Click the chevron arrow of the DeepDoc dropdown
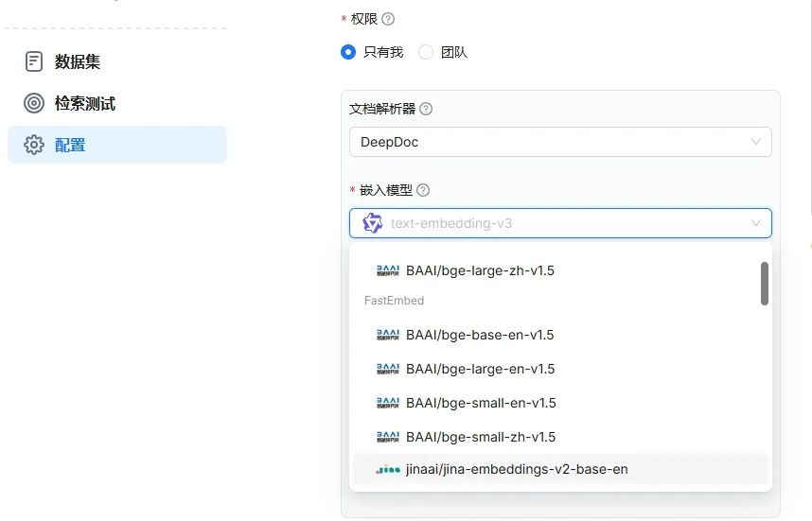 tap(755, 142)
